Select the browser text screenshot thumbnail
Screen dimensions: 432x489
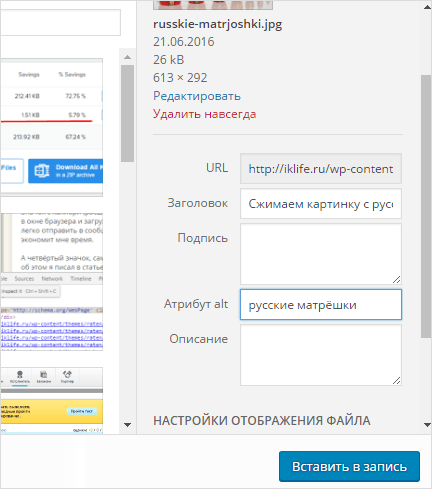(x=52, y=243)
